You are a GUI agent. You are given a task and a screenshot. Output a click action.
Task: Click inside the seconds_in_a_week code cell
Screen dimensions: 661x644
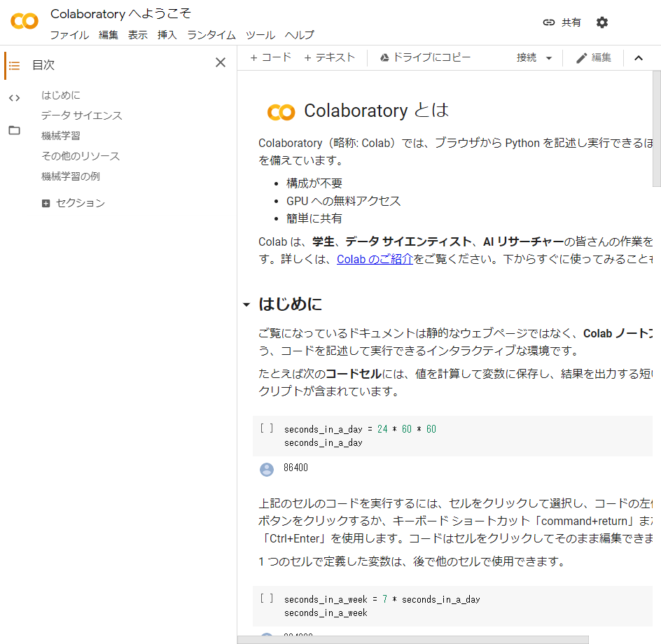pyautogui.click(x=452, y=605)
